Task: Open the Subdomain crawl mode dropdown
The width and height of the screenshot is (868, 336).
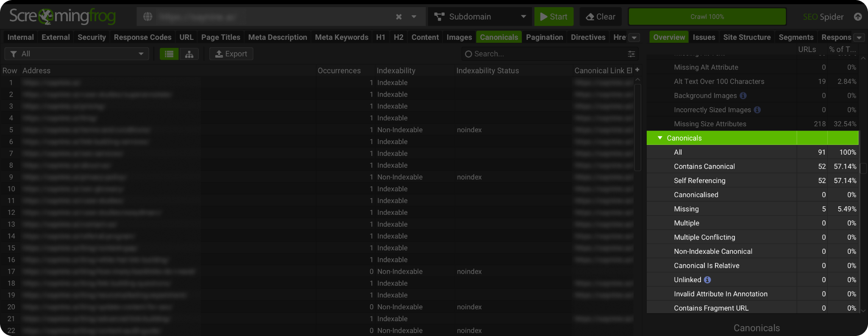Action: click(480, 17)
